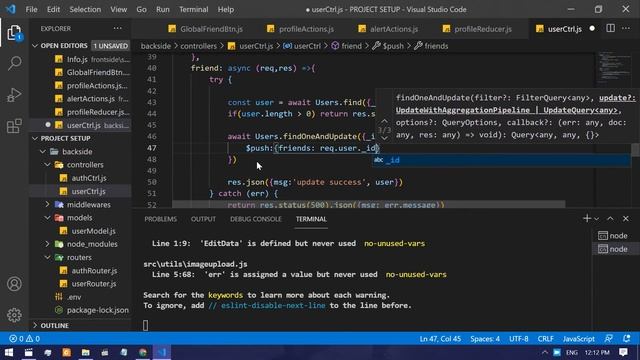The width and height of the screenshot is (640, 360).
Task: Show next signature in parameter hint
Action: pos(384,138)
